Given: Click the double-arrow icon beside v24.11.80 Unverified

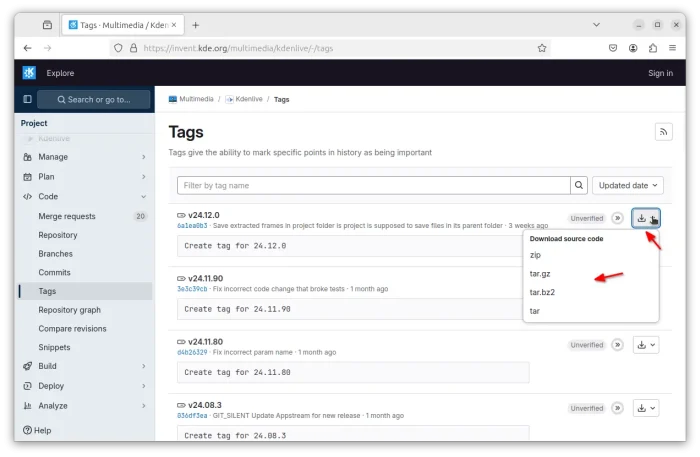Looking at the screenshot, I should [x=617, y=345].
